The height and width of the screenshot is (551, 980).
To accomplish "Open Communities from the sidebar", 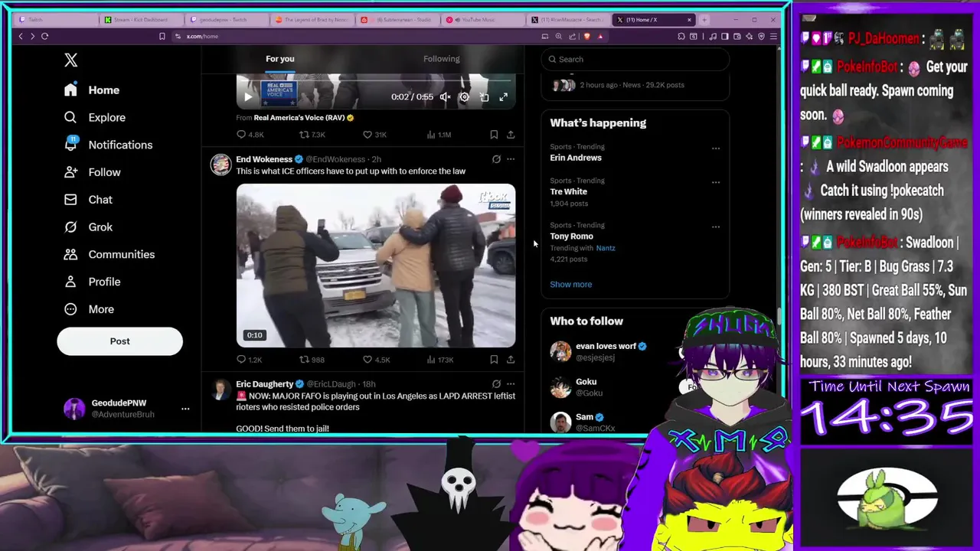I will [x=109, y=254].
